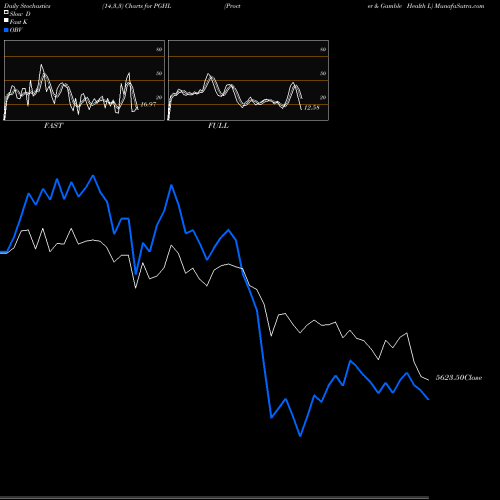Click the blue OBV legend swatch
500x500 pixels.
click(x=6, y=30)
